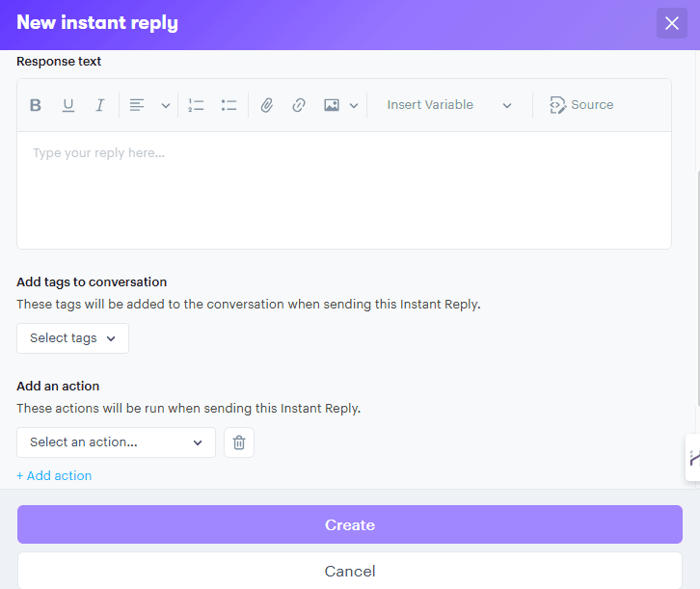The width and height of the screenshot is (700, 589).
Task: Open the Select tags dropdown
Action: [x=72, y=338]
